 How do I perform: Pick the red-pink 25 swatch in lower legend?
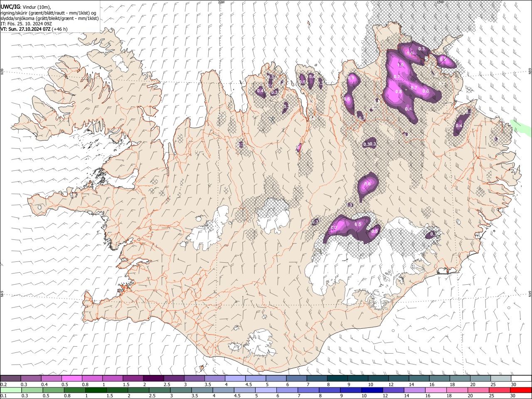(500, 390)
